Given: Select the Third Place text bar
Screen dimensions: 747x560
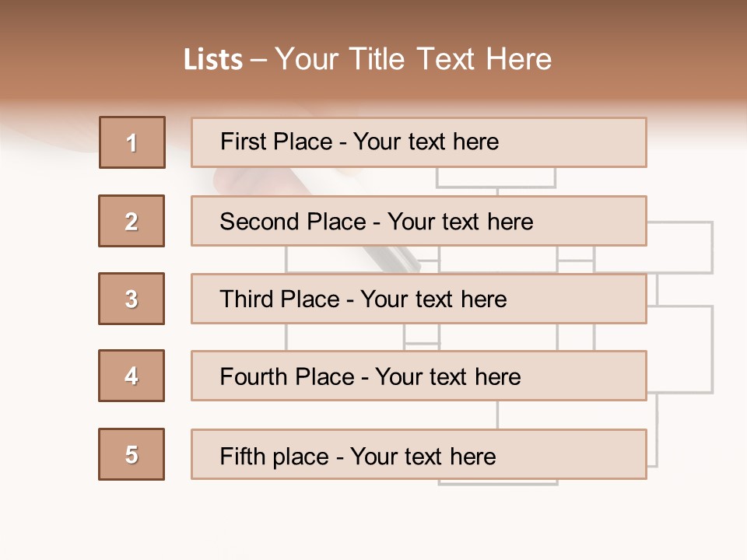Looking at the screenshot, I should point(419,299).
